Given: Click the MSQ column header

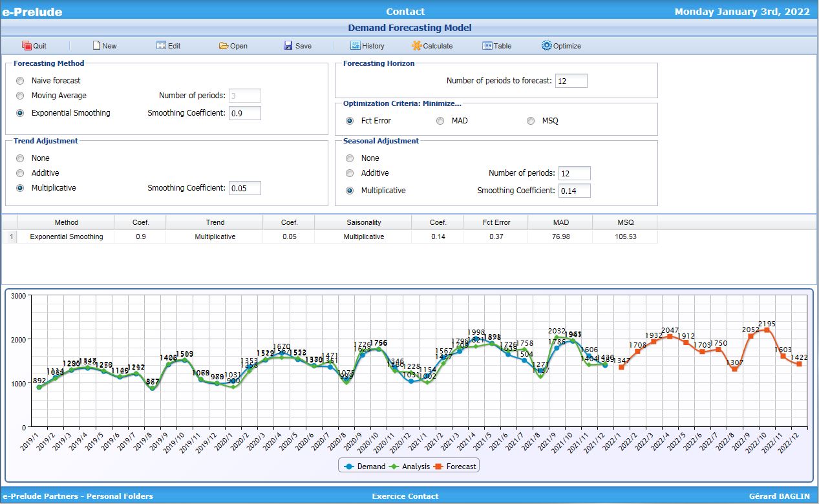Looking at the screenshot, I should pos(624,222).
